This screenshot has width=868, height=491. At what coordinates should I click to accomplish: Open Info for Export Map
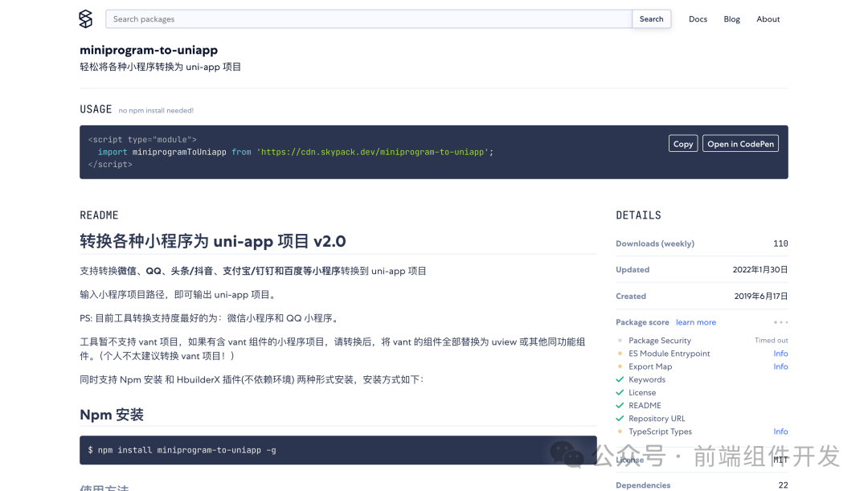(x=780, y=366)
